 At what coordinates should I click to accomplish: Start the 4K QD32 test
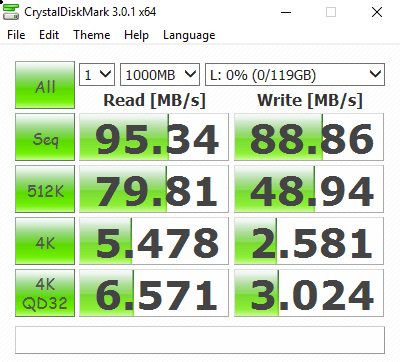click(45, 293)
